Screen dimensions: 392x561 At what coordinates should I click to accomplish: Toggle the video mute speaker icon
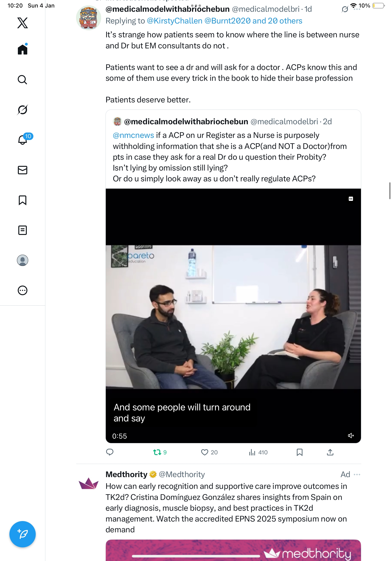tap(351, 435)
